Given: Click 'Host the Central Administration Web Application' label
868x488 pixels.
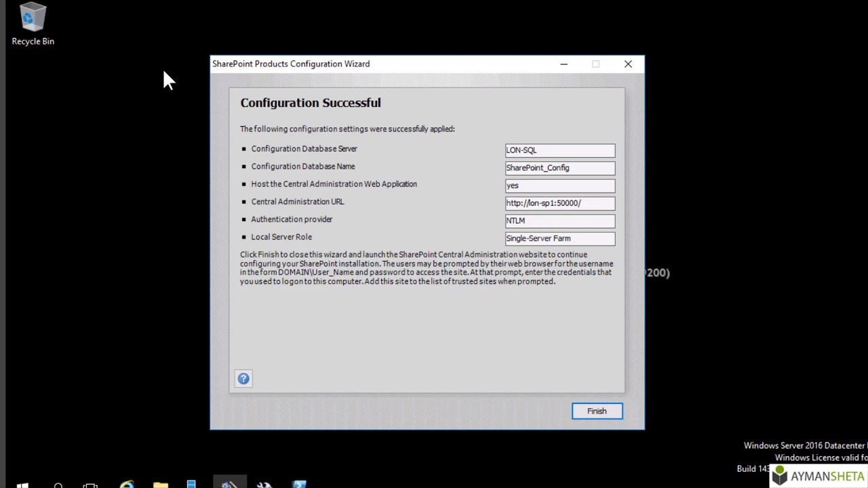Looking at the screenshot, I should click(x=334, y=184).
